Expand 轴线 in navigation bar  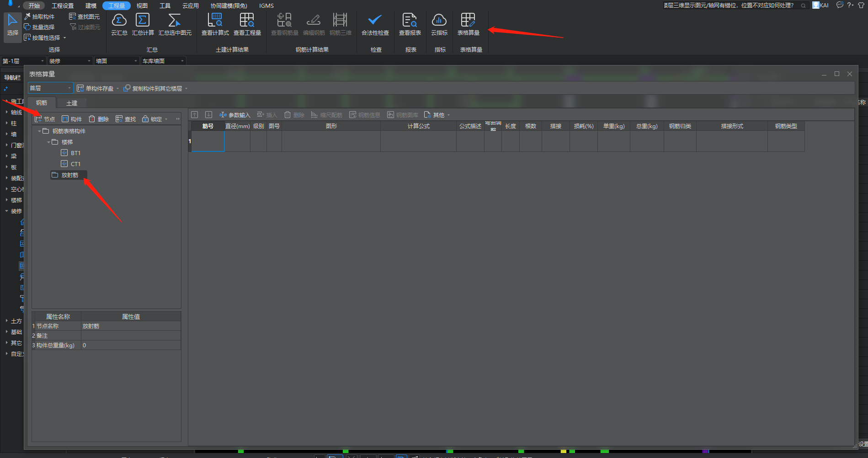[x=6, y=112]
